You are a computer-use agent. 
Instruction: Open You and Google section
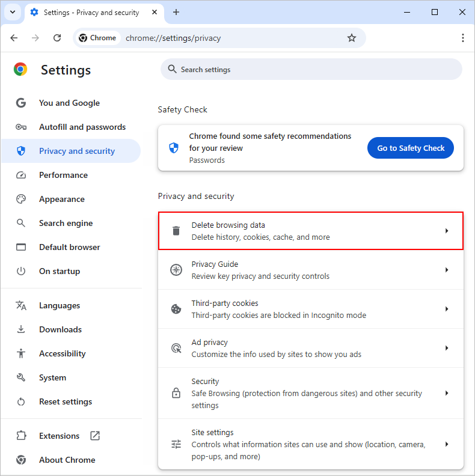[71, 103]
